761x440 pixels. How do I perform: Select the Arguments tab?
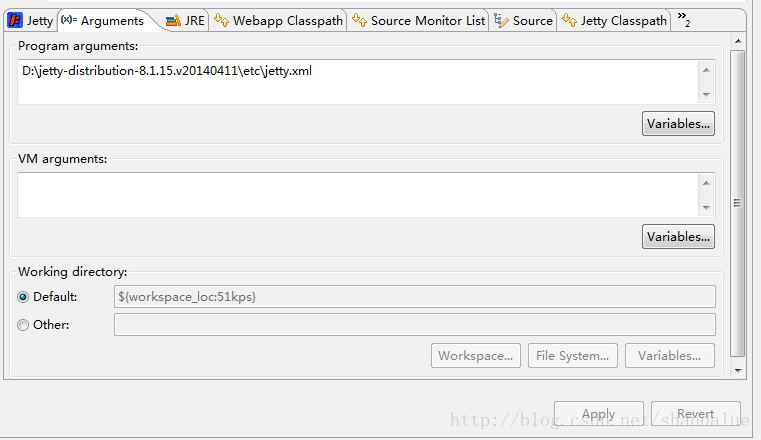[x=108, y=21]
